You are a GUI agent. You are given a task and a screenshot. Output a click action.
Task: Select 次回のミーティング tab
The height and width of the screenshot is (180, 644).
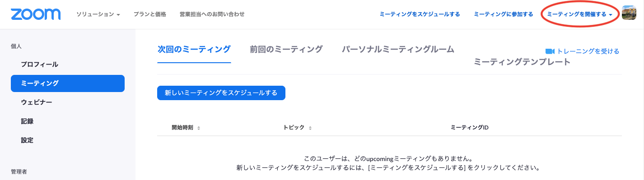tap(194, 50)
